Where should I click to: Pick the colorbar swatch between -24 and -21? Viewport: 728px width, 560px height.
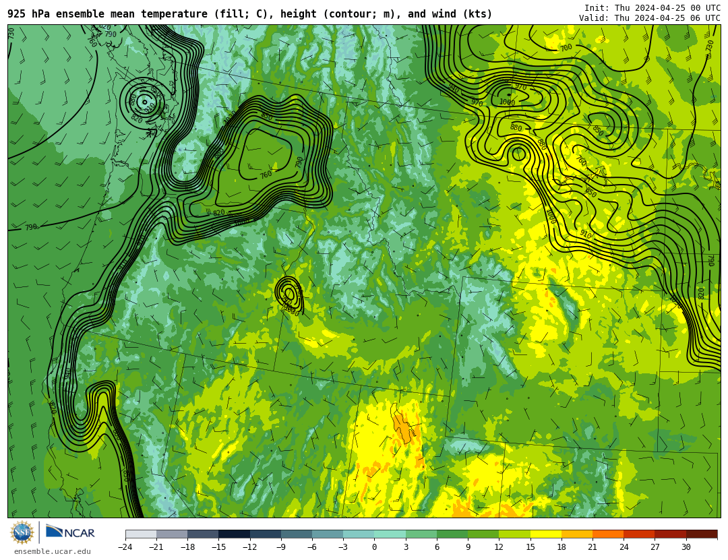click(x=141, y=534)
